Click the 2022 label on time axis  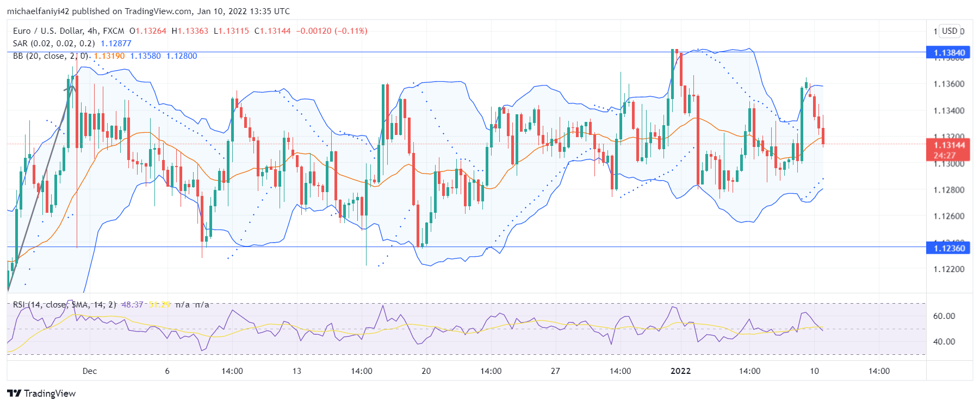pyautogui.click(x=680, y=371)
